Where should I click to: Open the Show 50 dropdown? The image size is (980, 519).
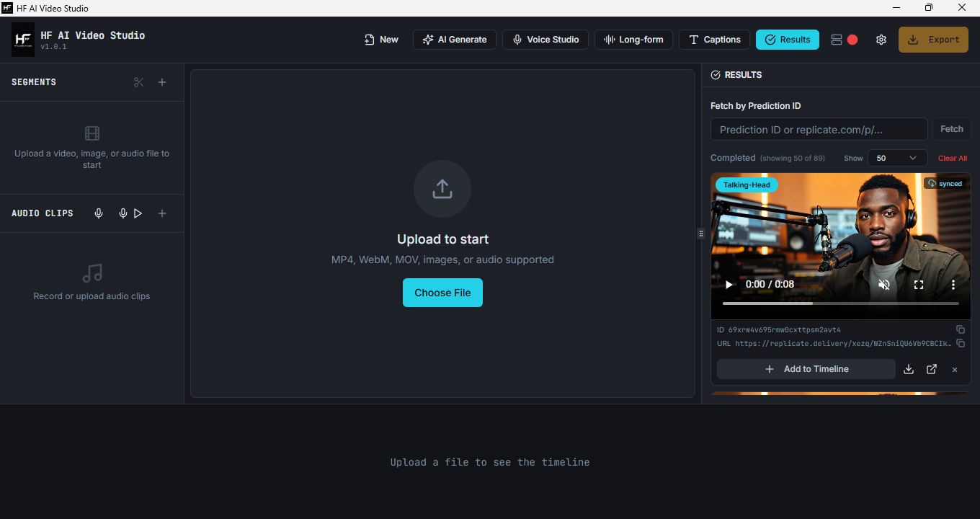click(897, 158)
